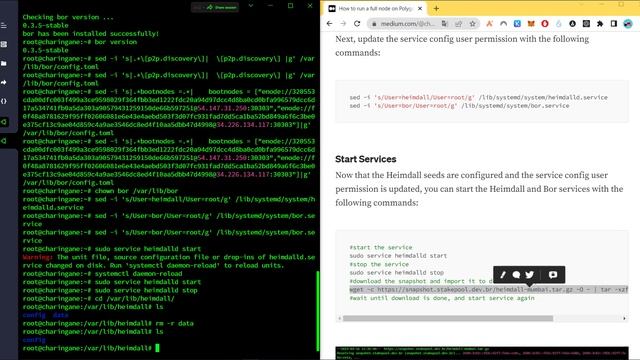Open the water drop browser extension
The width and height of the screenshot is (640, 360).
[x=558, y=24]
